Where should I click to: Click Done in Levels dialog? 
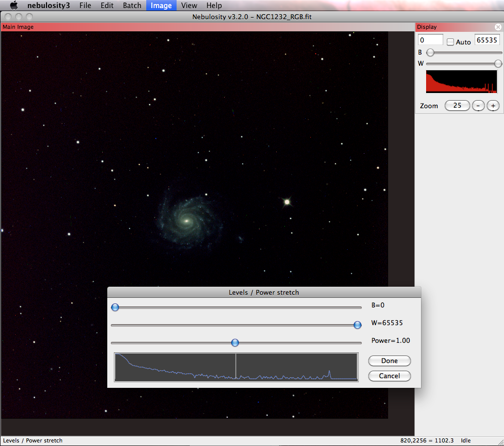pyautogui.click(x=389, y=361)
